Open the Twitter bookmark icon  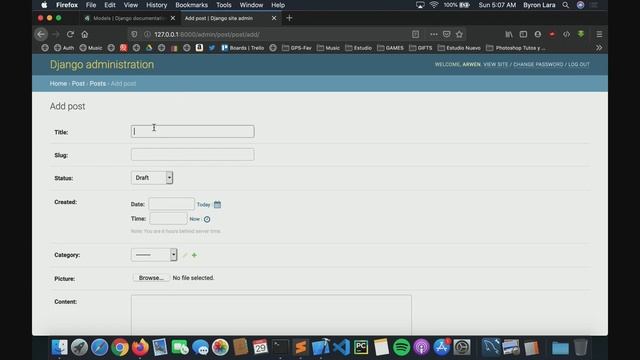(212, 48)
